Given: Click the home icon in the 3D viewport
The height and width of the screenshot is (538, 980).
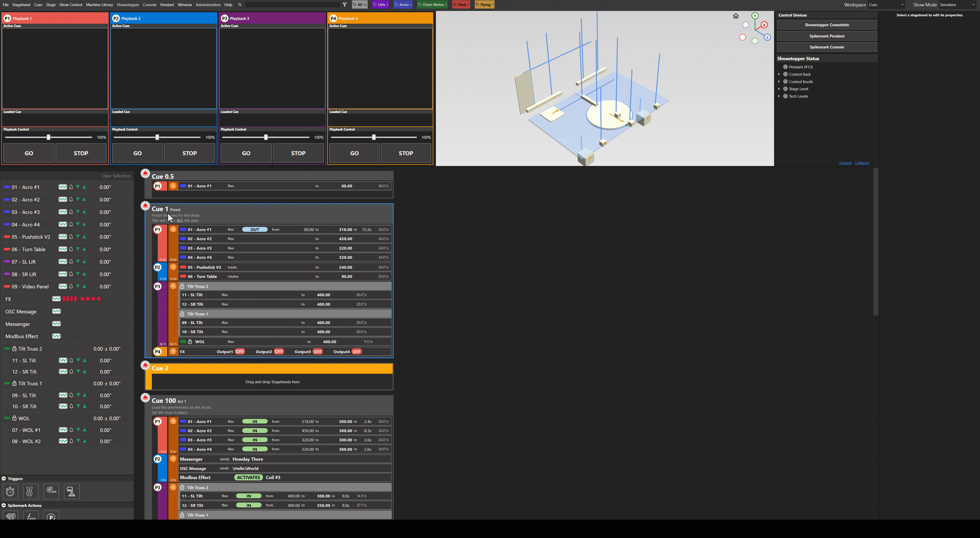Looking at the screenshot, I should (736, 16).
